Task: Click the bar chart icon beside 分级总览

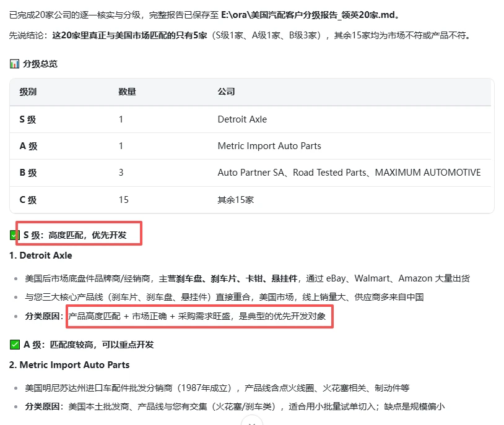Action: [x=14, y=64]
